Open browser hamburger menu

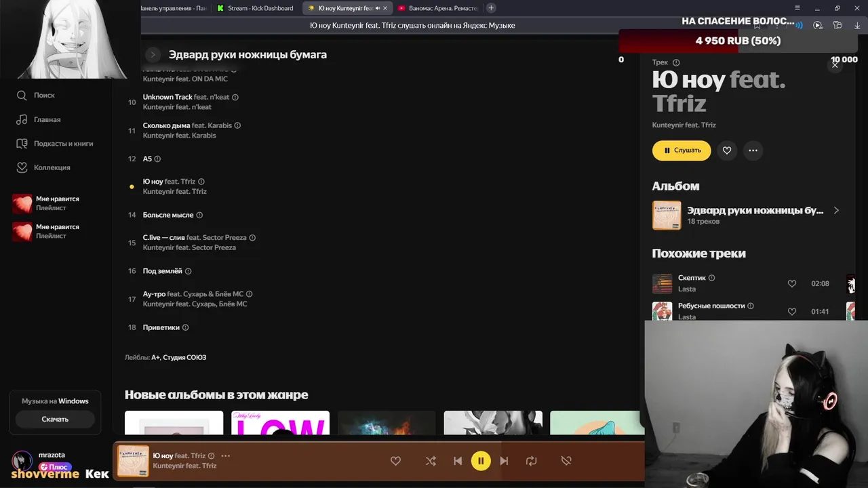[796, 8]
